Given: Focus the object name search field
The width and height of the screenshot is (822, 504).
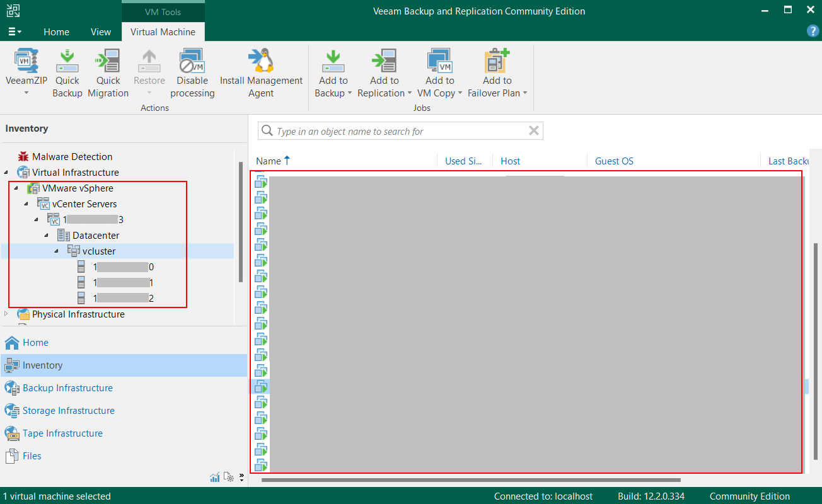Looking at the screenshot, I should (x=400, y=131).
